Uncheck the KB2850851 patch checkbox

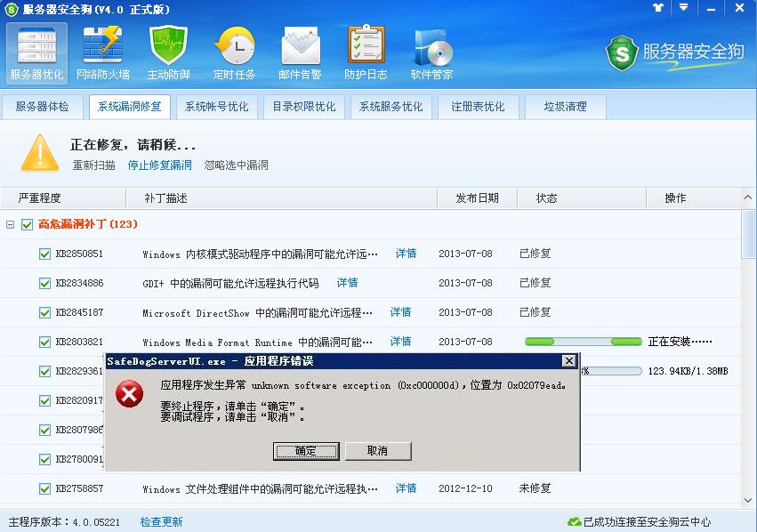pos(44,254)
